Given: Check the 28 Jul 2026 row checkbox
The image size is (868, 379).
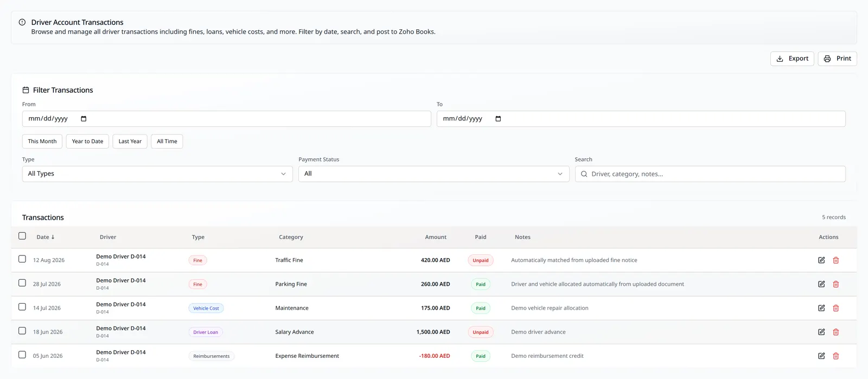Looking at the screenshot, I should [22, 283].
